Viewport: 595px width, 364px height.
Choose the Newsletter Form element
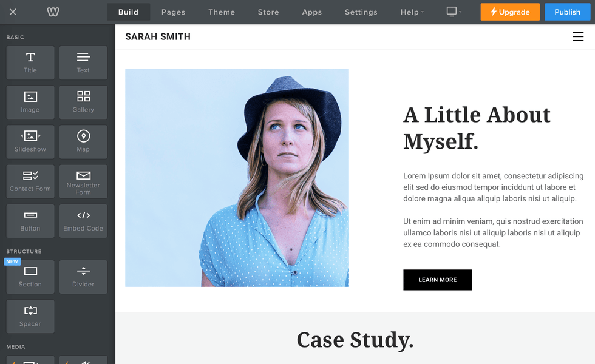point(83,181)
